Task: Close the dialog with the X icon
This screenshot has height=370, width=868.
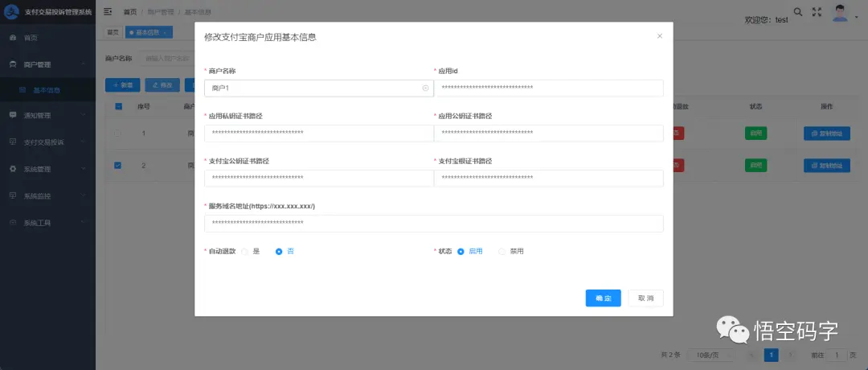Action: (x=659, y=36)
